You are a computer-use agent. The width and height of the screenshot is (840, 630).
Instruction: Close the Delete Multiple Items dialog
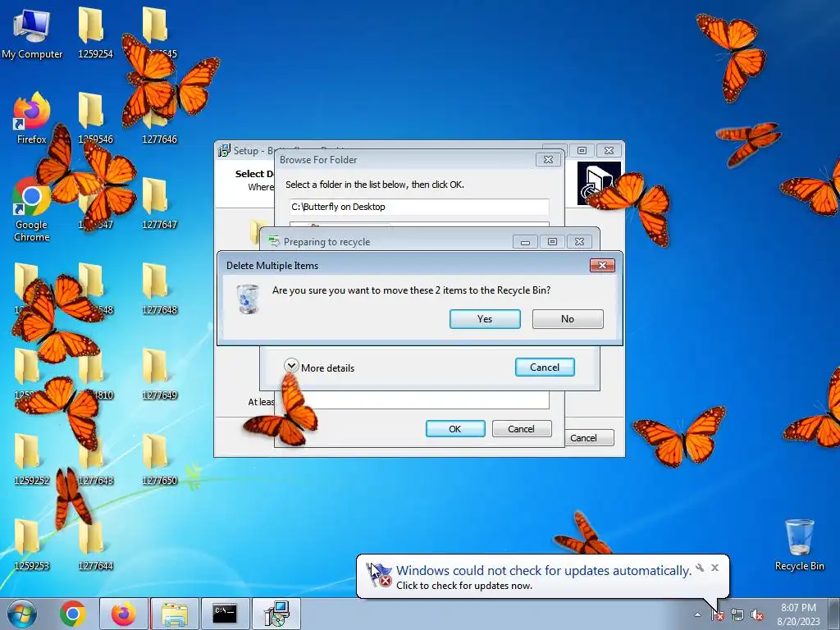(x=602, y=265)
